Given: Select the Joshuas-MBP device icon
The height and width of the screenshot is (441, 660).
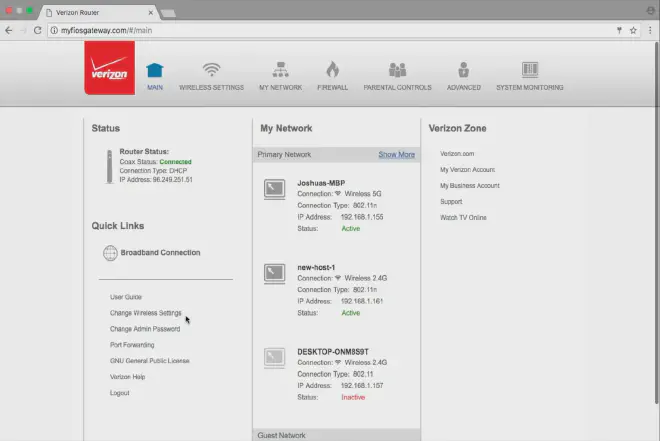Looking at the screenshot, I should click(275, 189).
